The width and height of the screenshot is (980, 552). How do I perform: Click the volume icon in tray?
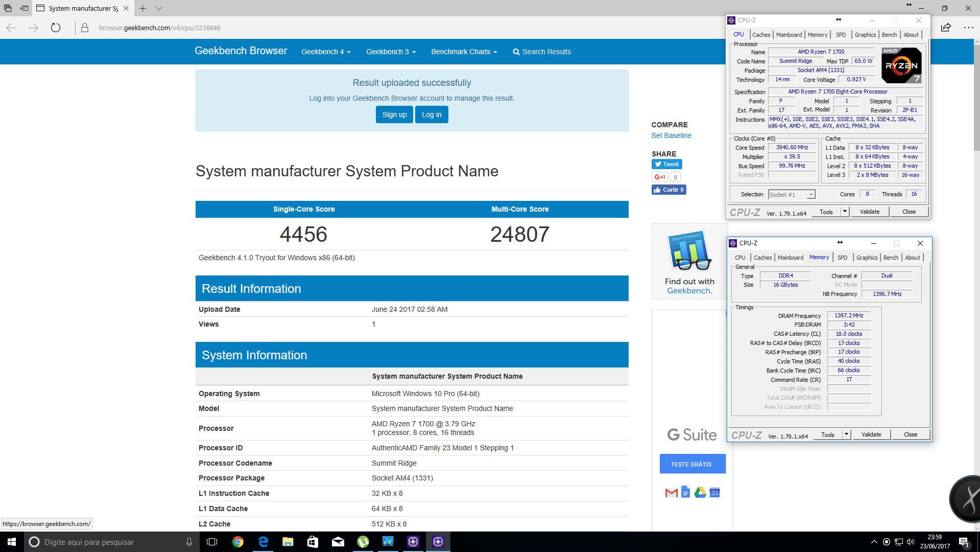[x=911, y=542]
